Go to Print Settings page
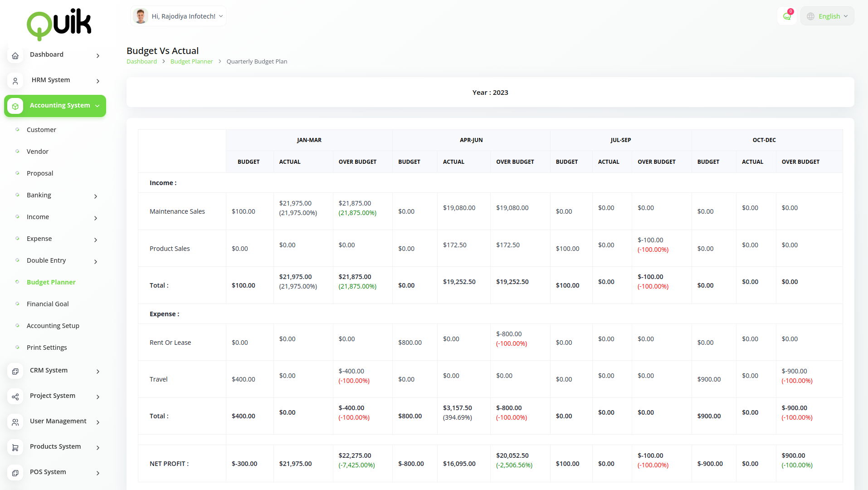The height and width of the screenshot is (490, 868). point(47,348)
